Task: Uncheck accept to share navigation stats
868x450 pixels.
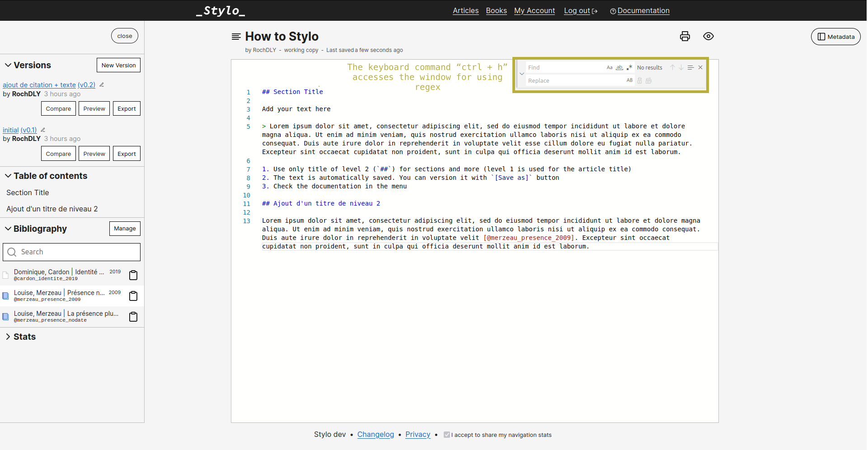Action: tap(447, 435)
